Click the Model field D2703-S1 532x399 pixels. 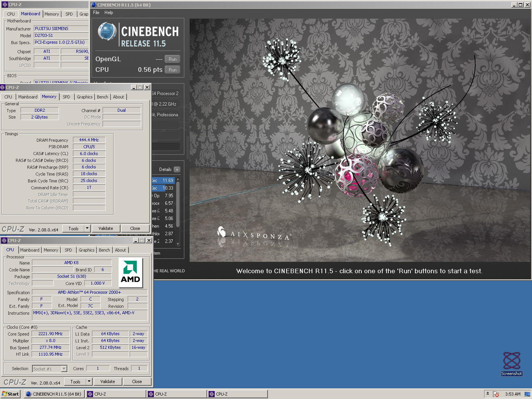coord(62,35)
